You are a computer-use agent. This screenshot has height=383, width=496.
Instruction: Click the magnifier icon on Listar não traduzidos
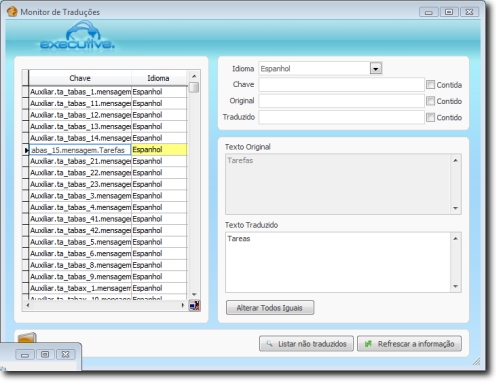(269, 343)
